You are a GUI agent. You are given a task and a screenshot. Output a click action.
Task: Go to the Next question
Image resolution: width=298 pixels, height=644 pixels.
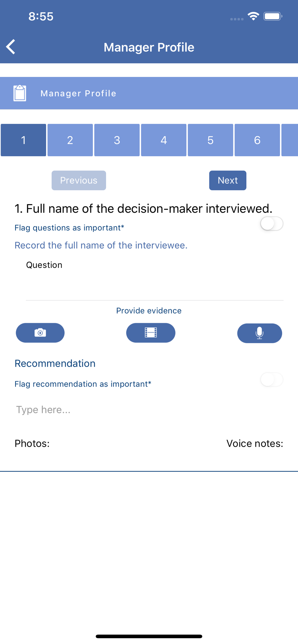point(228,180)
